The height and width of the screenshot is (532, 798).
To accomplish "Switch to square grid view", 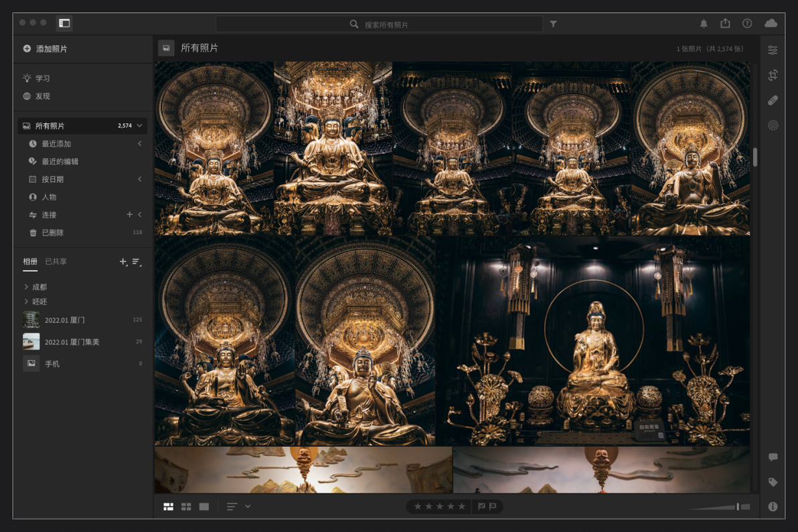I will pyautogui.click(x=186, y=507).
